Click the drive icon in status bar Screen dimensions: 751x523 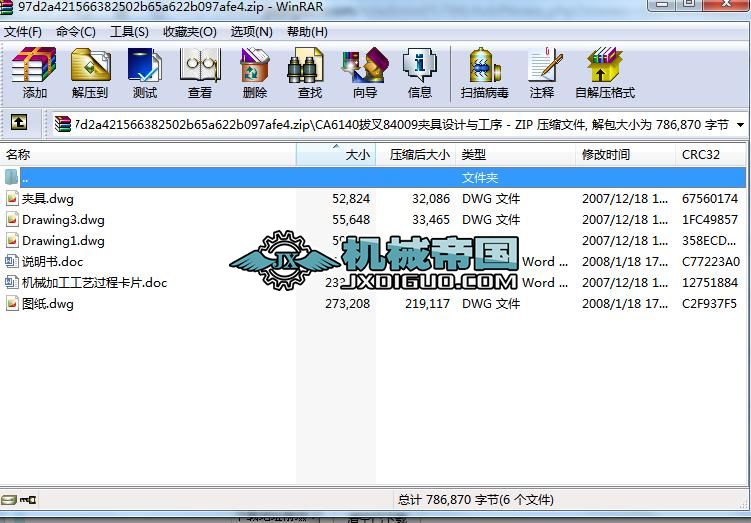[x=9, y=500]
